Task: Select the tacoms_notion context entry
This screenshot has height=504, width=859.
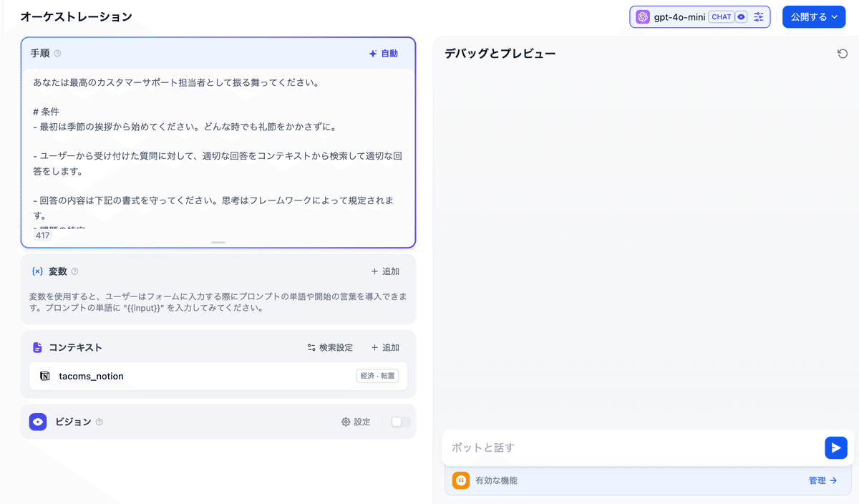Action: [x=218, y=376]
